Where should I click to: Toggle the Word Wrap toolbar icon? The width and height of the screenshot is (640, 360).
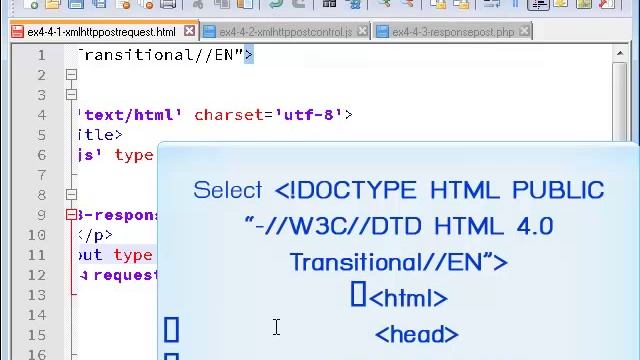[491, 4]
